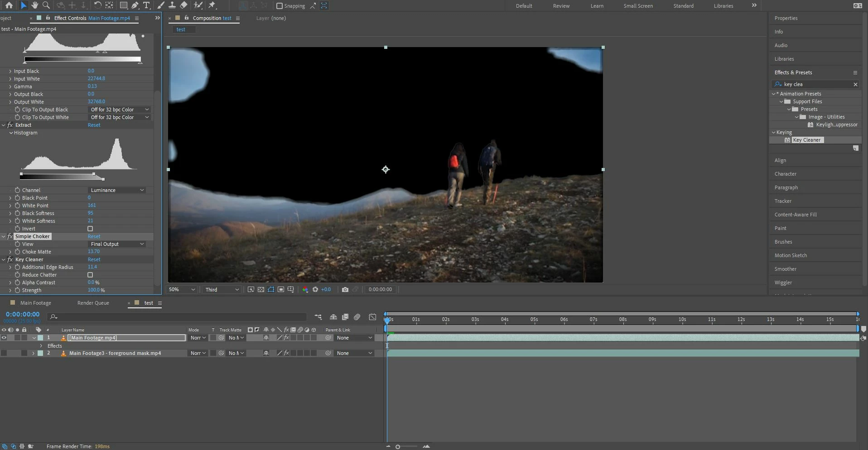This screenshot has width=868, height=450.
Task: Select the Hand tool
Action: (35, 5)
